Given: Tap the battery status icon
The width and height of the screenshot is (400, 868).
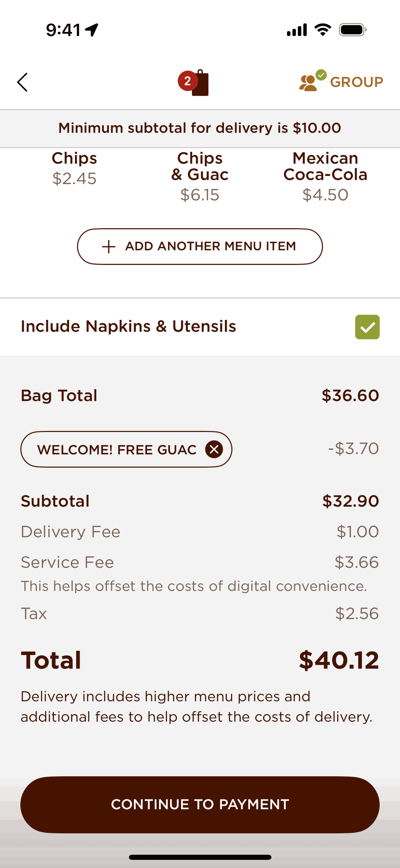Looking at the screenshot, I should click(x=353, y=30).
